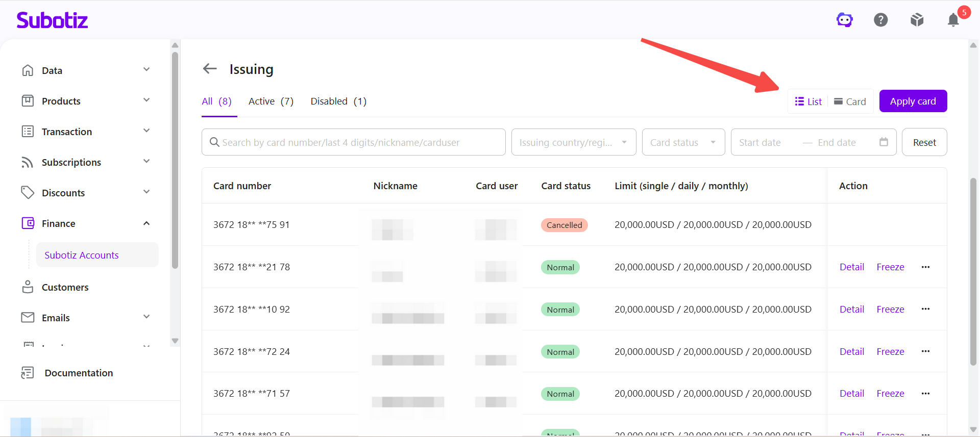The image size is (980, 437).
Task: Open Subotiz Accounts submenu item
Action: click(x=97, y=255)
